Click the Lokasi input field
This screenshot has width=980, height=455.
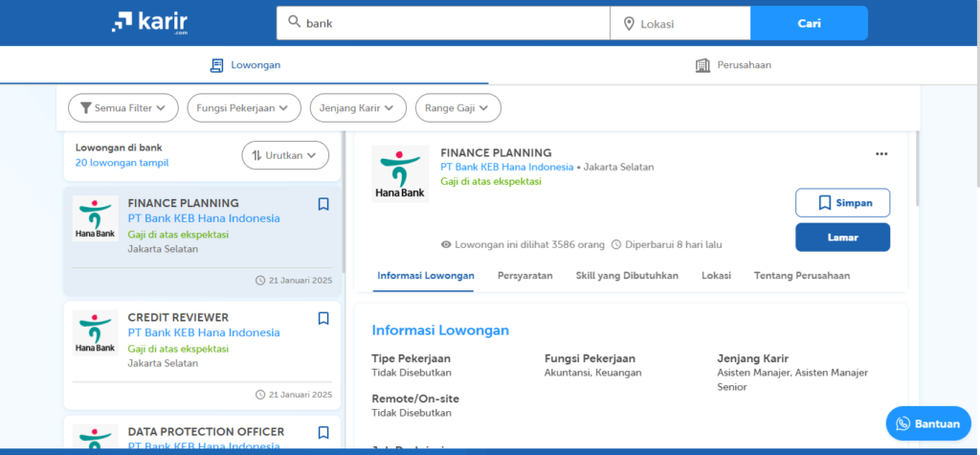tap(680, 23)
